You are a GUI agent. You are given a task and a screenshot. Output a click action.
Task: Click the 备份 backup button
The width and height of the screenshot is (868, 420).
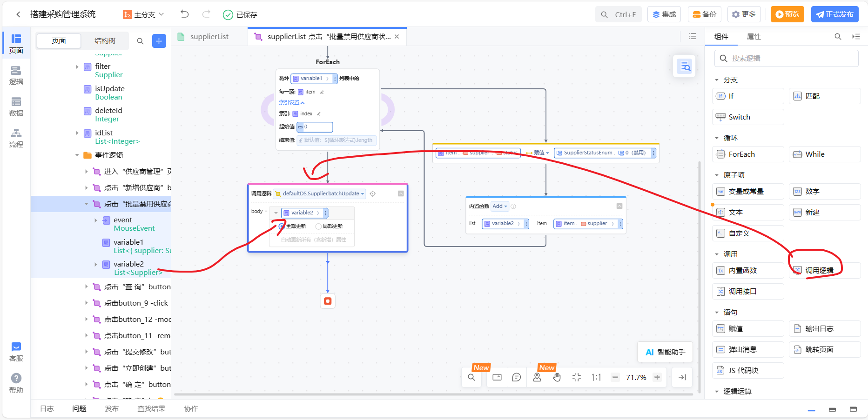[x=705, y=14]
